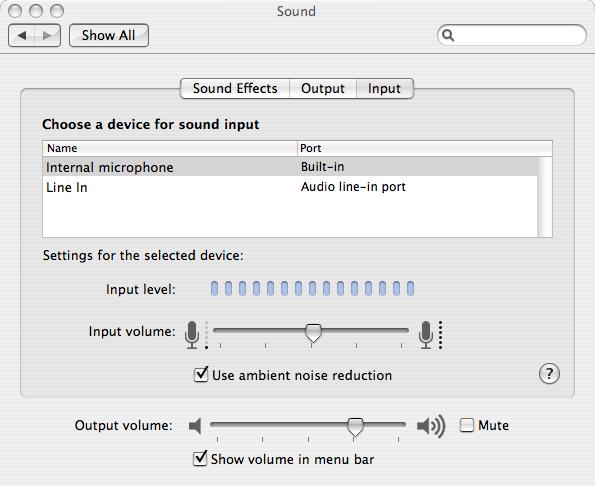
Task: Select the Internal microphone device row
Action: click(x=290, y=167)
